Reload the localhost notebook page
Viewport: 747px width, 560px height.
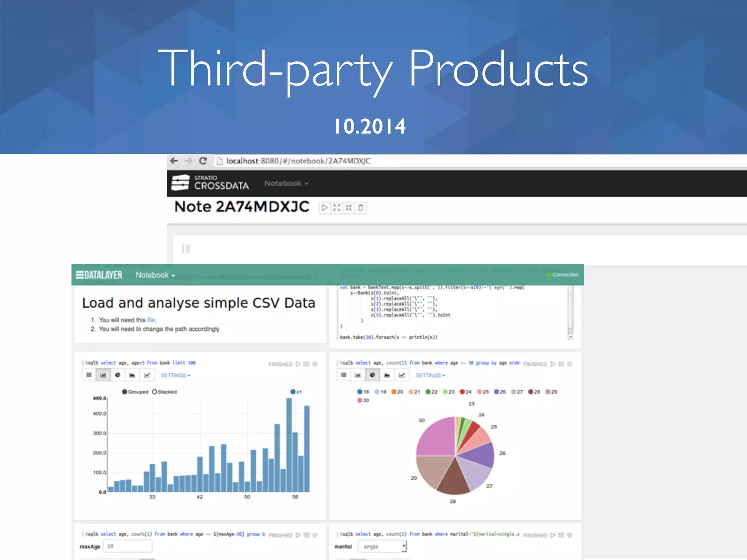(x=203, y=161)
